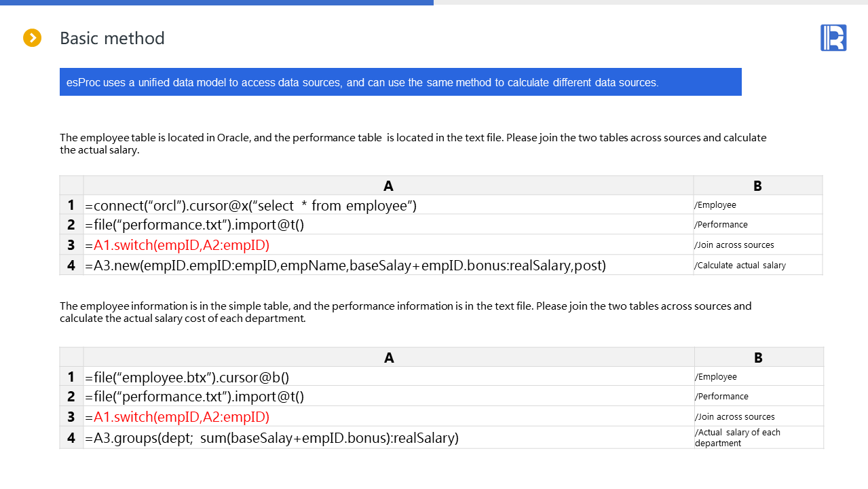Viewport: 868px width, 489px height.
Task: Select the file("employee.btx") cursor formula cell
Action: (192, 377)
